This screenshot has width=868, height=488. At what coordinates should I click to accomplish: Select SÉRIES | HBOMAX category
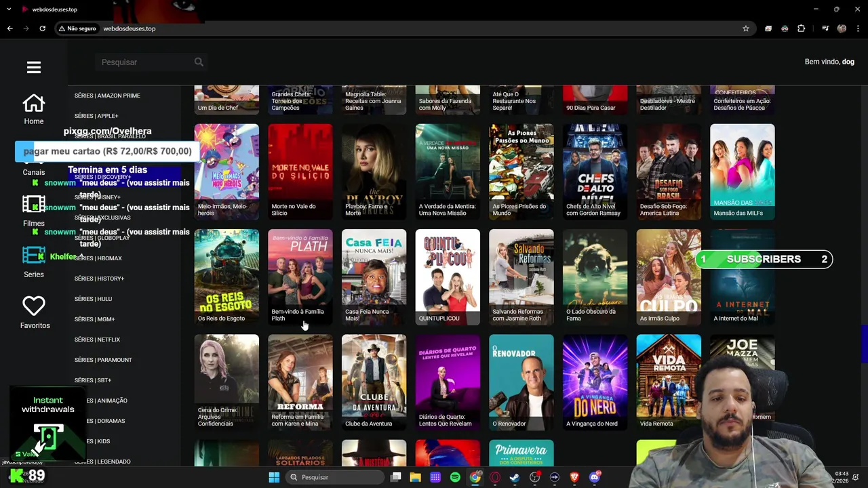(98, 258)
